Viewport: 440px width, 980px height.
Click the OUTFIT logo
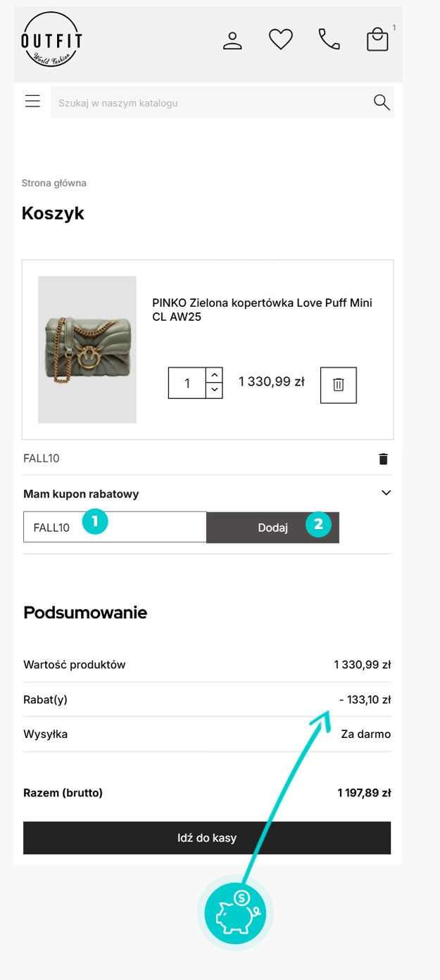coord(51,40)
